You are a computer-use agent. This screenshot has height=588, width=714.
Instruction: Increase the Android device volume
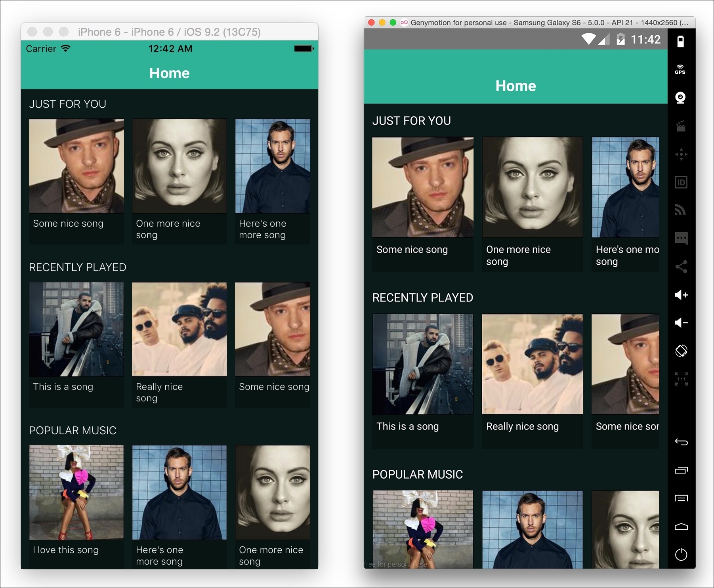(x=681, y=295)
